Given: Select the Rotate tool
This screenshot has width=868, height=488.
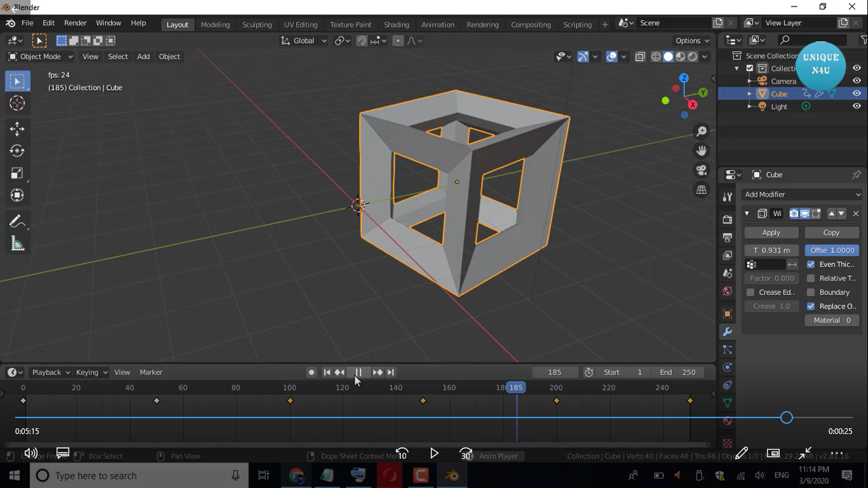Looking at the screenshot, I should point(17,151).
